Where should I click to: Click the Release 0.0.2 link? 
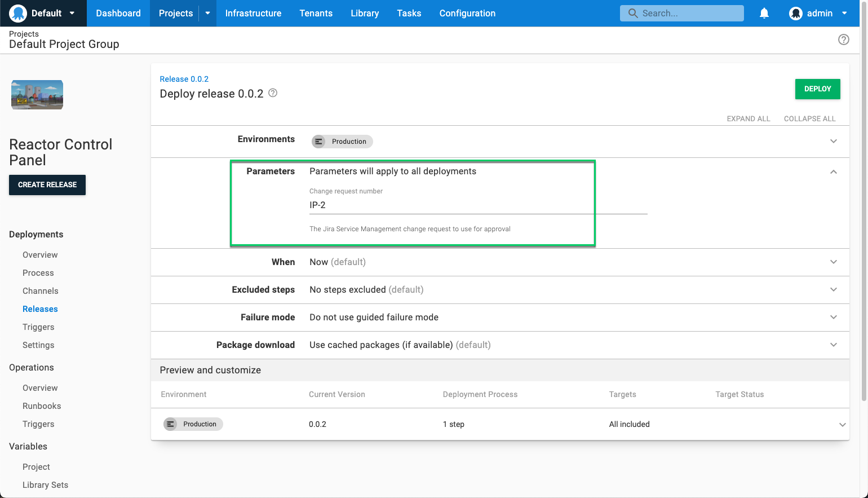point(184,79)
